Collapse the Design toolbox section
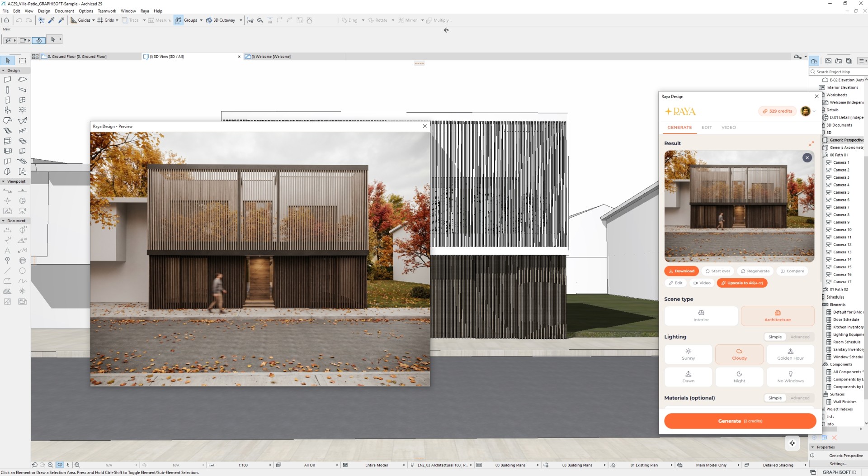The width and height of the screenshot is (868, 476). [4, 71]
